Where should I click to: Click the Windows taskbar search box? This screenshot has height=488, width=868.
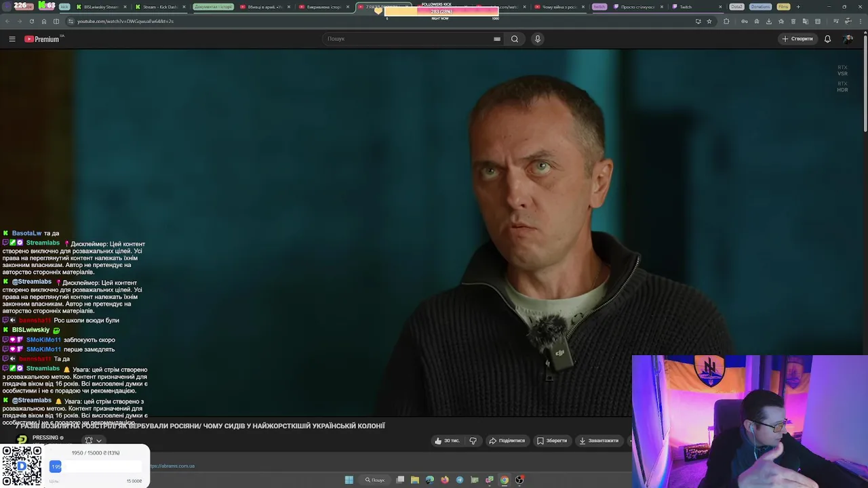[x=375, y=480]
